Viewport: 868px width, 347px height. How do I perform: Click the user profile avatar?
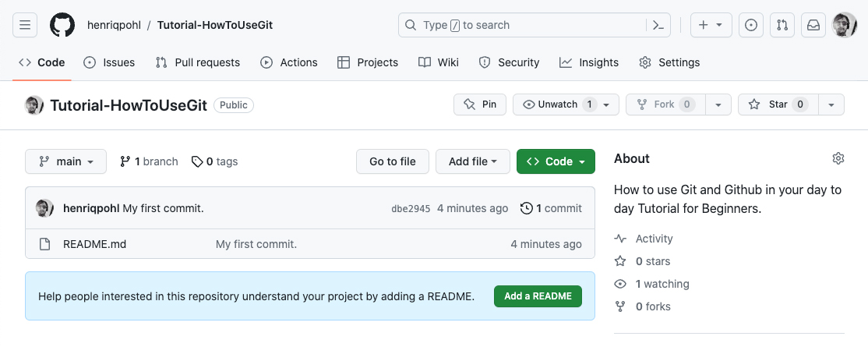(x=845, y=25)
